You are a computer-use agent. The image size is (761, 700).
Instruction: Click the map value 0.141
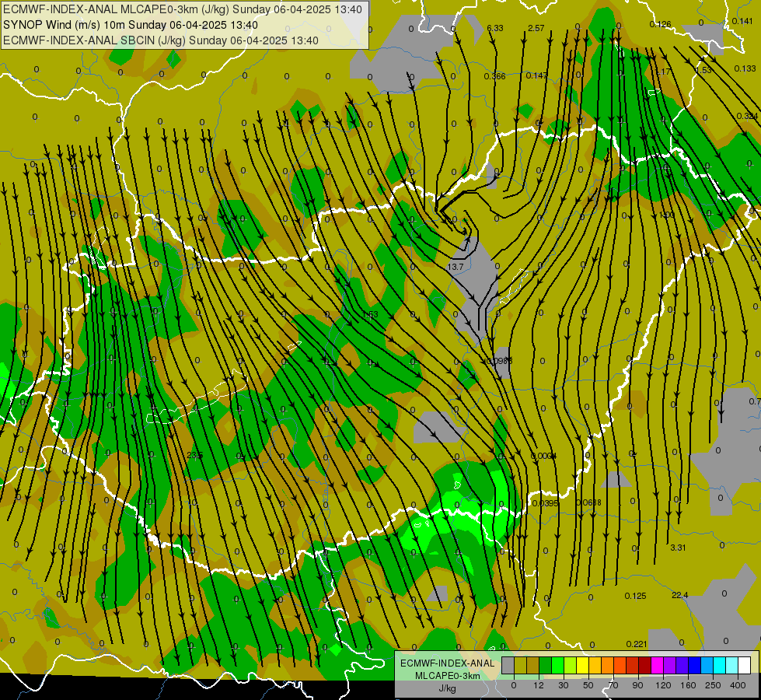click(742, 21)
